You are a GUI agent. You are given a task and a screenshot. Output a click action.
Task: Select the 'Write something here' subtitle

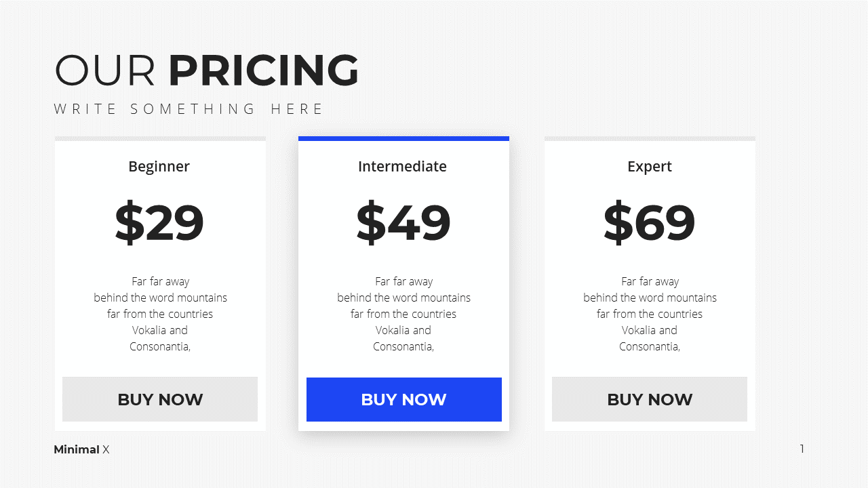189,109
